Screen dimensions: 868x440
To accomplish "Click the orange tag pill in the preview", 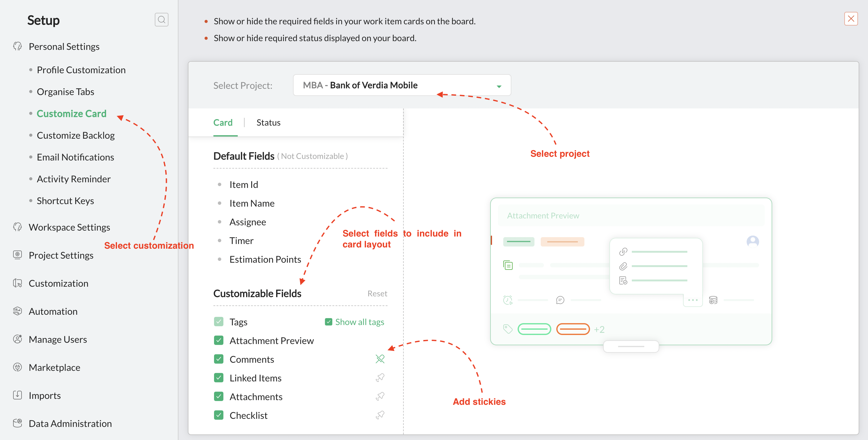I will [573, 329].
